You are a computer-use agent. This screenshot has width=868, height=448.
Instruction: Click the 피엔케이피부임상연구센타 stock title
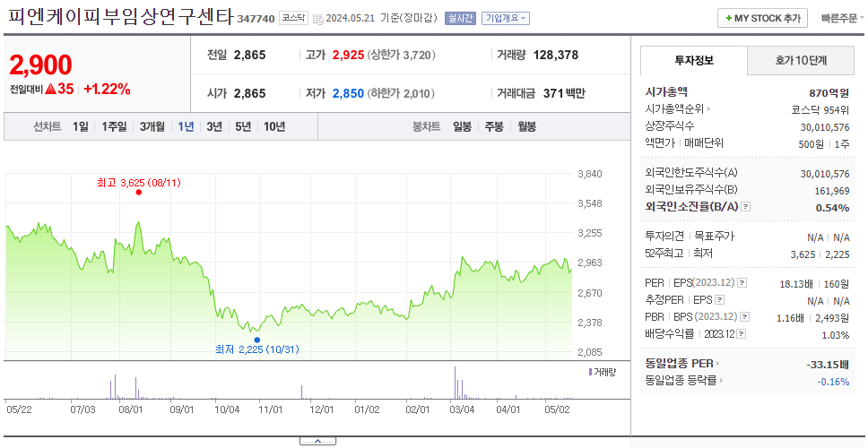coord(121,17)
